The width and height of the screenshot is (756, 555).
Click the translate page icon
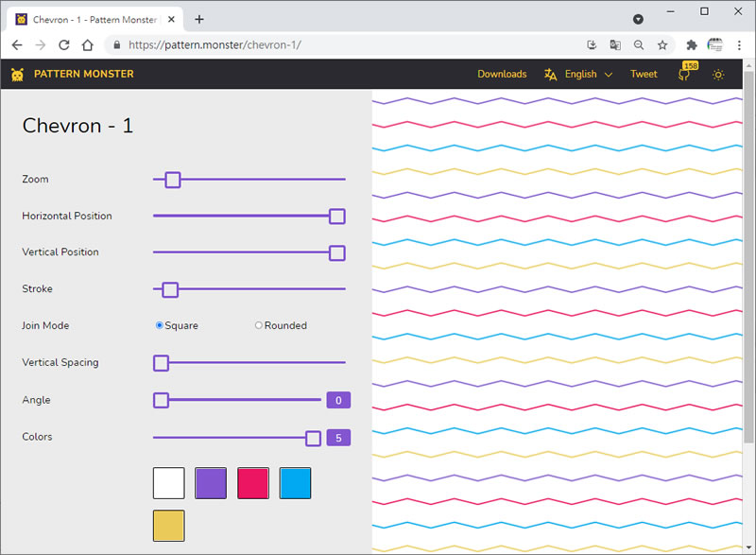coord(615,44)
